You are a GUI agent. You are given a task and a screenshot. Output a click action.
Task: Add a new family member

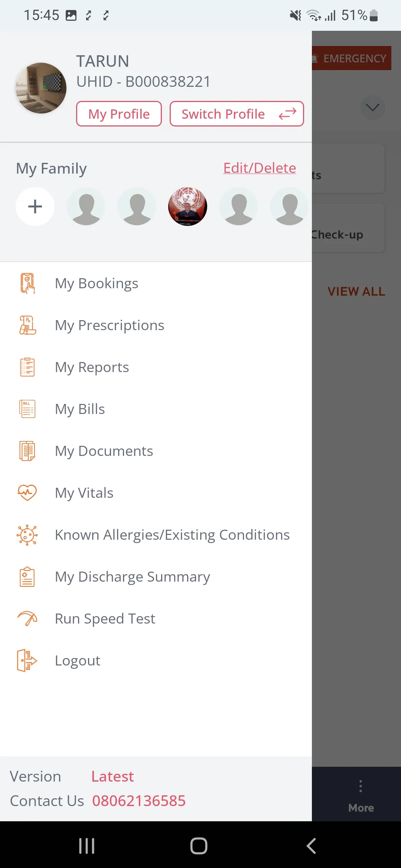(x=35, y=207)
